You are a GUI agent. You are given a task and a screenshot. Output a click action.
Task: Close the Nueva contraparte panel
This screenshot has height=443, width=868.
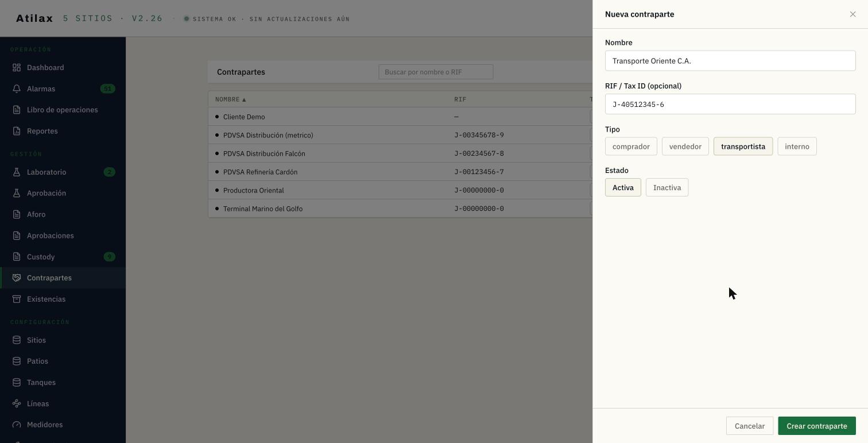[x=852, y=14]
